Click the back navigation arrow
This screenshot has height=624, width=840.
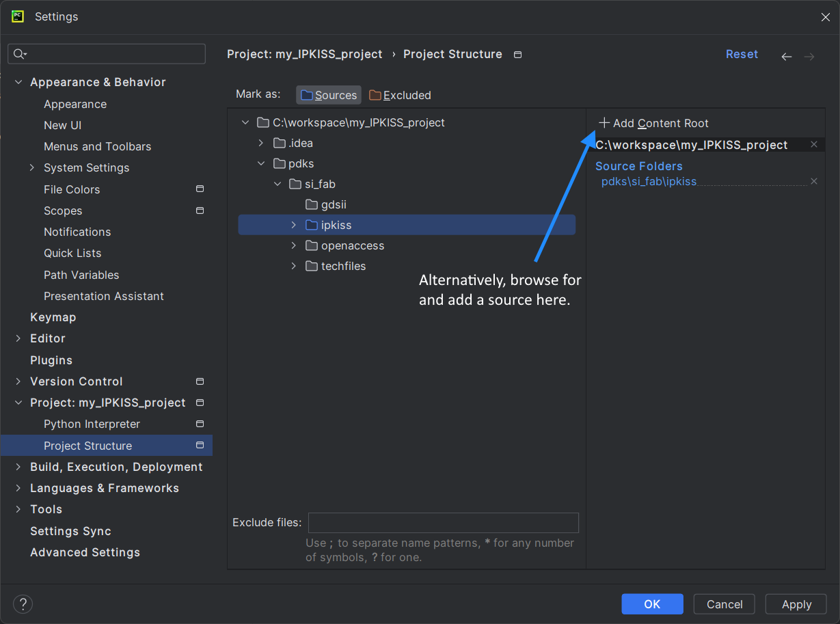point(786,57)
